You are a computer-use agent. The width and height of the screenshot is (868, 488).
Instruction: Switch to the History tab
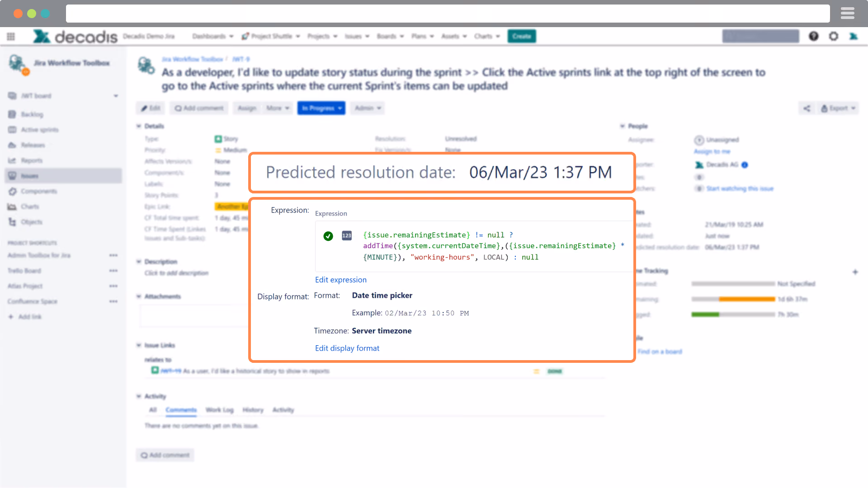click(x=253, y=410)
